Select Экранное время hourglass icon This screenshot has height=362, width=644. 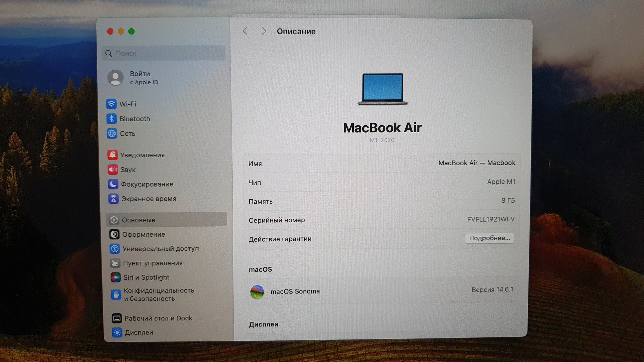click(x=114, y=199)
